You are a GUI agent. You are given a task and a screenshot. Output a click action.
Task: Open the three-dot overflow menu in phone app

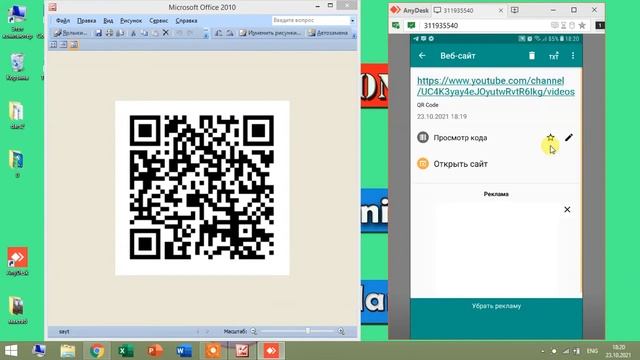[x=573, y=56]
